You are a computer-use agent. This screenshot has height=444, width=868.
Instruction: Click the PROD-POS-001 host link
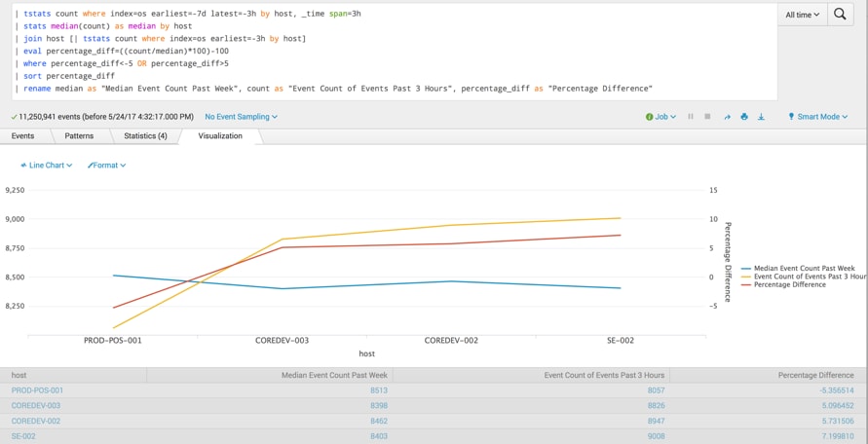coord(37,390)
